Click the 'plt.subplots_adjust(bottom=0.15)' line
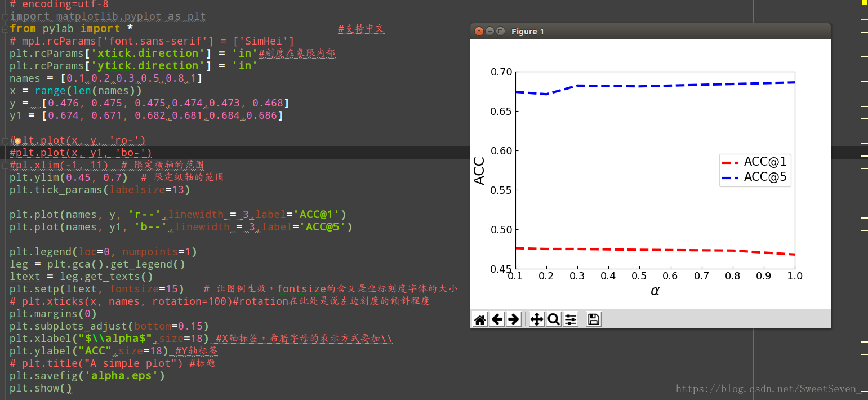The height and width of the screenshot is (400, 868). (109, 326)
